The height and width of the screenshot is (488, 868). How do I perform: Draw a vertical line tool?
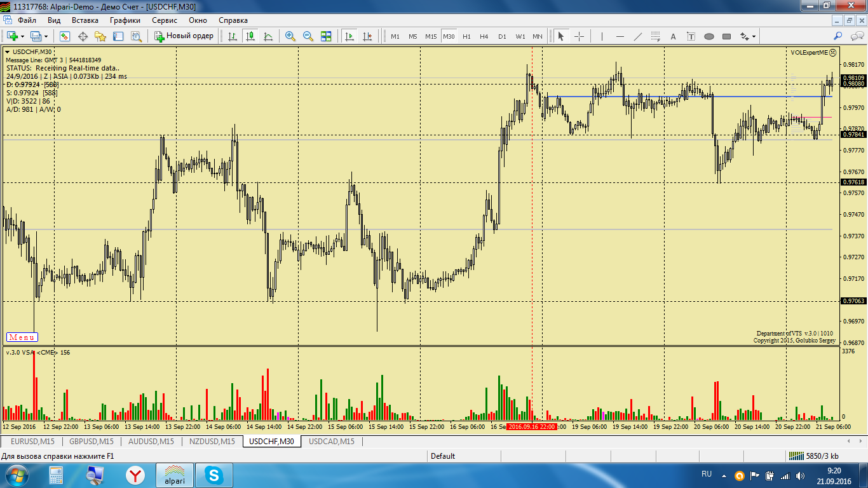pos(602,36)
